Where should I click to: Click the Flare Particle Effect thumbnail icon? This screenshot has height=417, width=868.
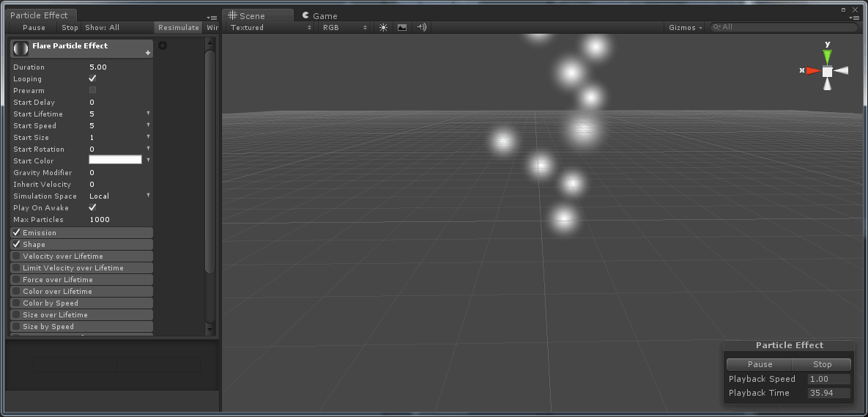[x=21, y=48]
